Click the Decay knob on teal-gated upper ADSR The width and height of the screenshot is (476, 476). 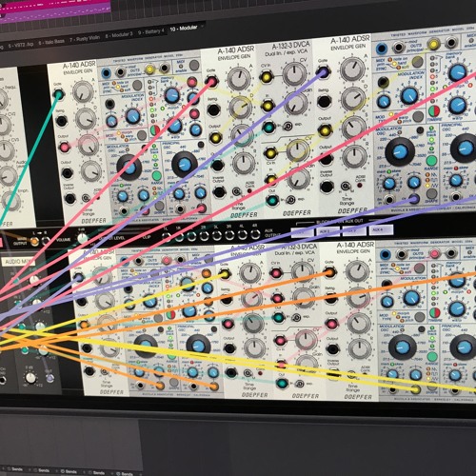click(x=86, y=119)
